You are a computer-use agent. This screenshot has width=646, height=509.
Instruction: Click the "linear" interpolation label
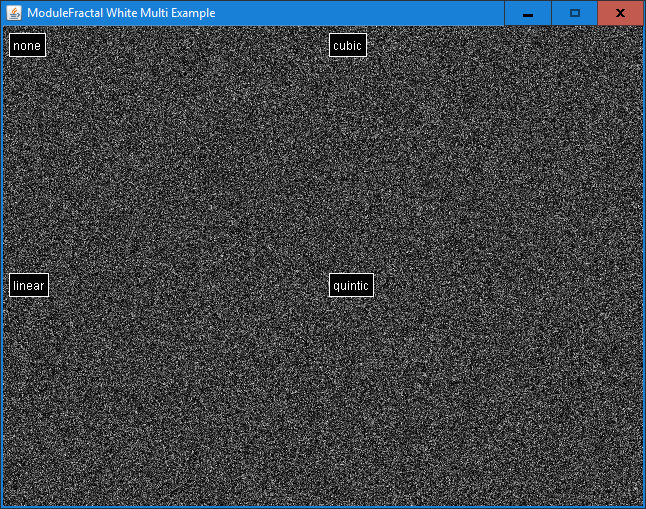[29, 285]
